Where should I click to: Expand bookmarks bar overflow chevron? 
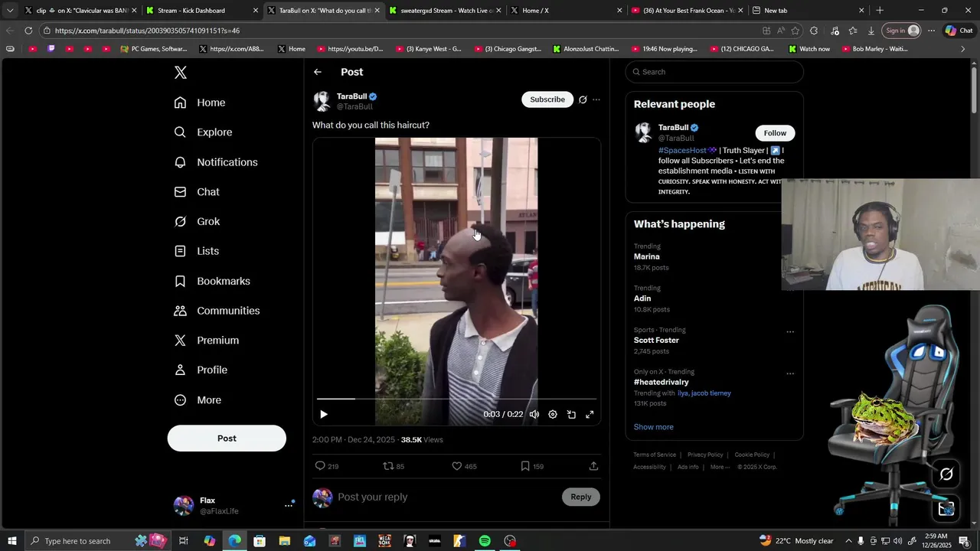point(963,49)
